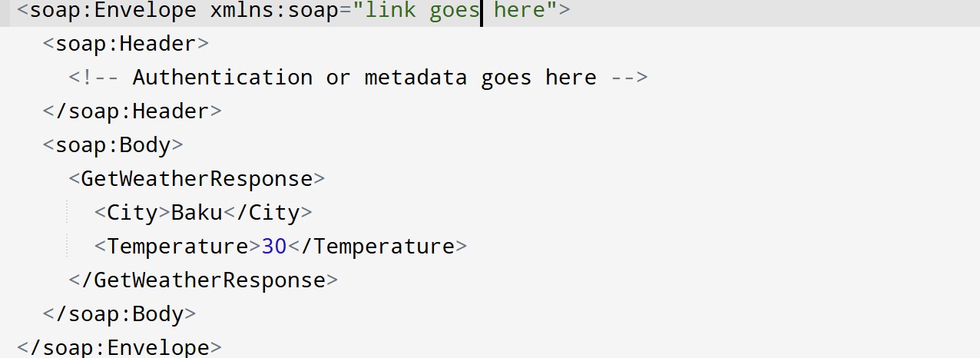This screenshot has width=980, height=358.
Task: Click the word "goes" in the comment
Action: [x=506, y=78]
